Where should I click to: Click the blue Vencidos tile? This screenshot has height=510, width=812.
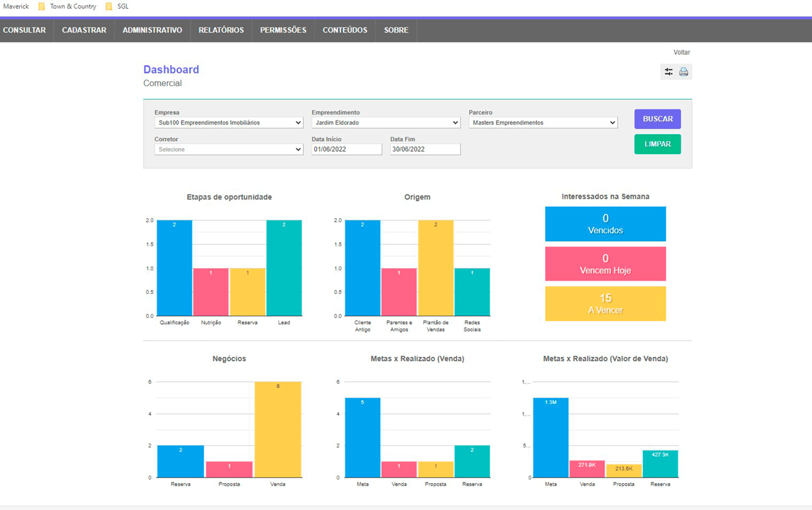pos(605,224)
